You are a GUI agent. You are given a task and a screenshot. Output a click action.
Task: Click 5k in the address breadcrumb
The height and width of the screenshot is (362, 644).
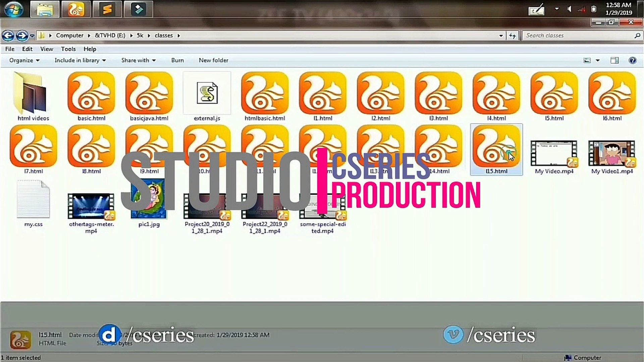(140, 36)
